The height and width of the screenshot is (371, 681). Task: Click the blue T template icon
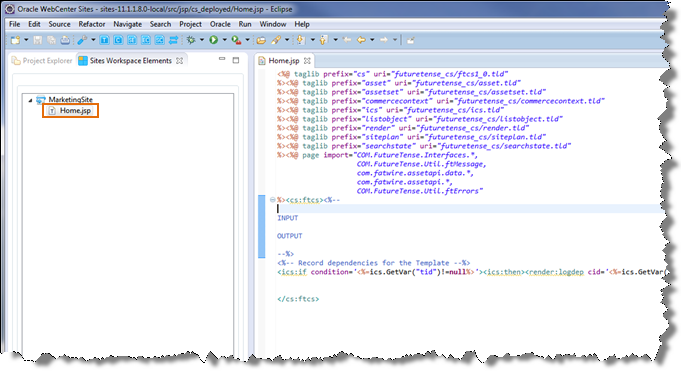[x=104, y=40]
